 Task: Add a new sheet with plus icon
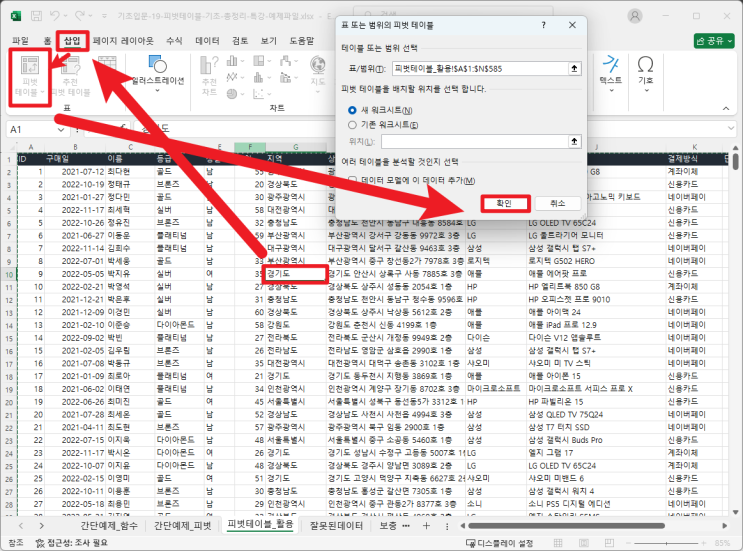coord(426,525)
